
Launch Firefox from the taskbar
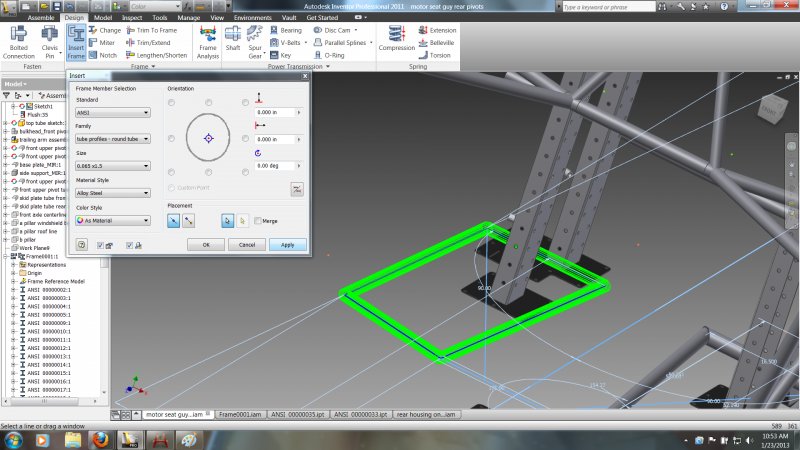pos(99,439)
